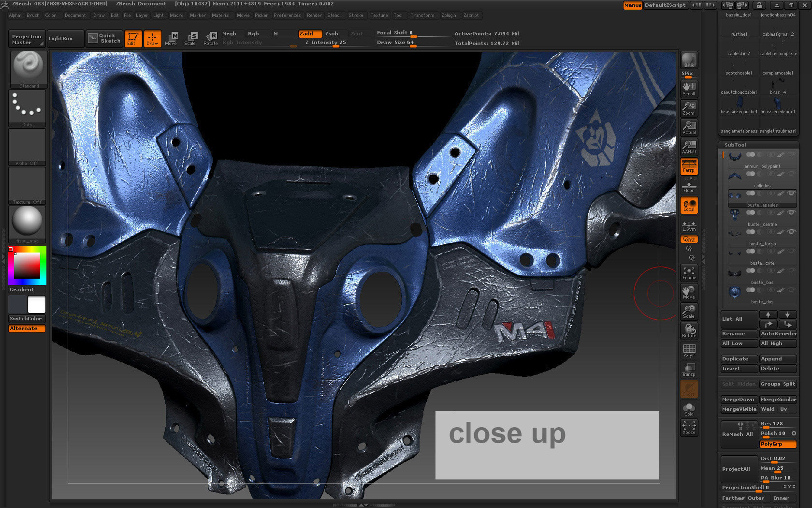The width and height of the screenshot is (812, 508).
Task: Open the Stroke menu
Action: (x=356, y=15)
